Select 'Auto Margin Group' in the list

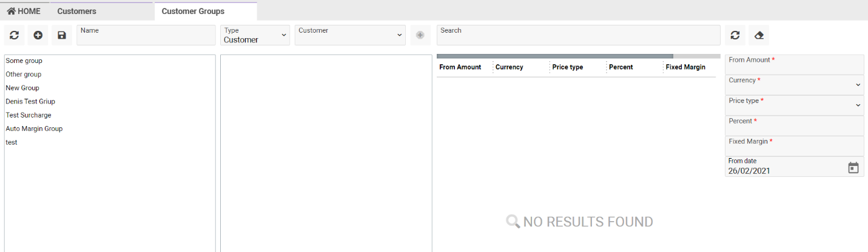point(34,128)
